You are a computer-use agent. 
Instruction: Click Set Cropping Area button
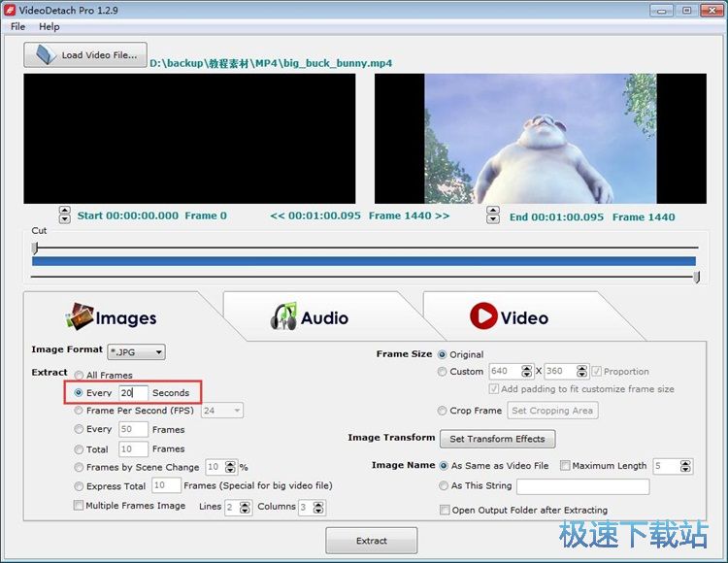click(552, 411)
